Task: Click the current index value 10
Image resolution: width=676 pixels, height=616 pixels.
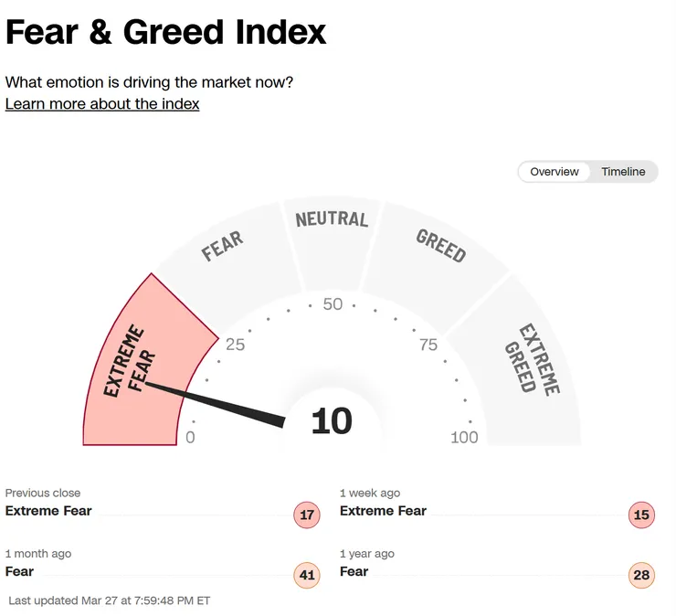Action: click(332, 421)
